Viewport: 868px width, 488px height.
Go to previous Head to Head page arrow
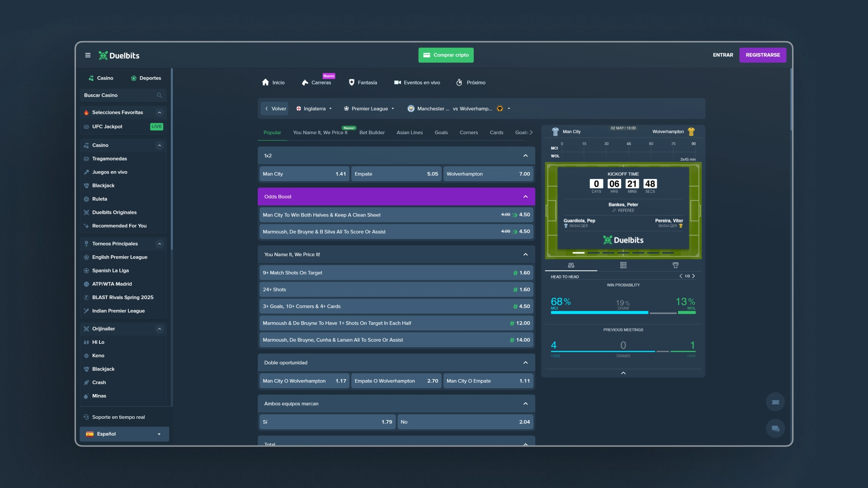pyautogui.click(x=681, y=276)
